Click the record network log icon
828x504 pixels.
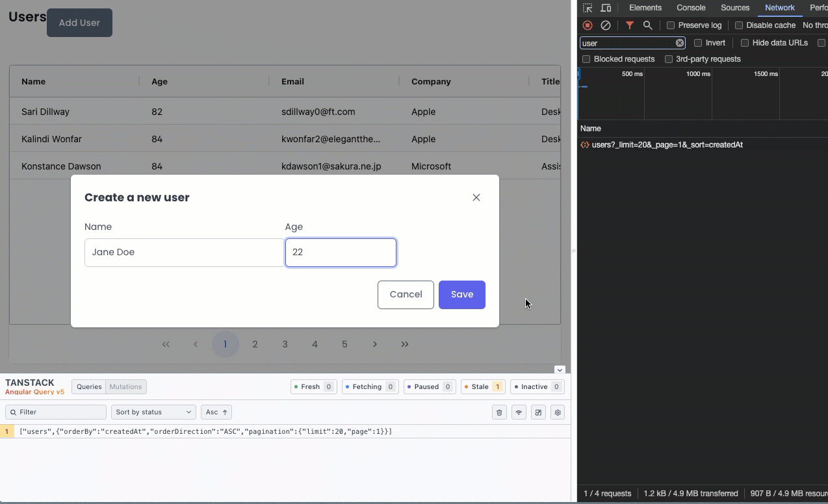click(x=588, y=25)
